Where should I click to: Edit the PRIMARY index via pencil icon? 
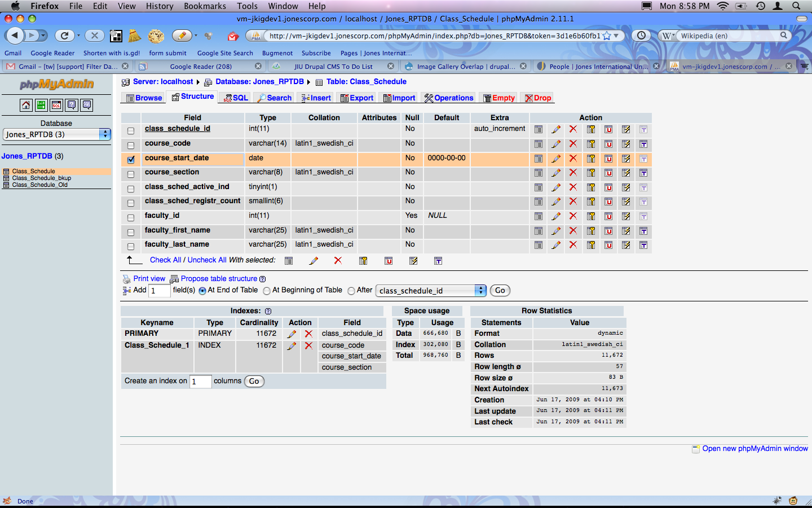point(292,334)
